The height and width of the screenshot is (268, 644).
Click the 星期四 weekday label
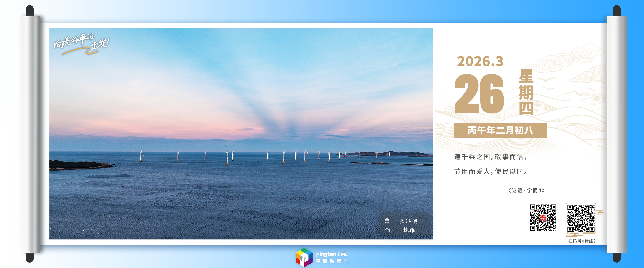(526, 92)
